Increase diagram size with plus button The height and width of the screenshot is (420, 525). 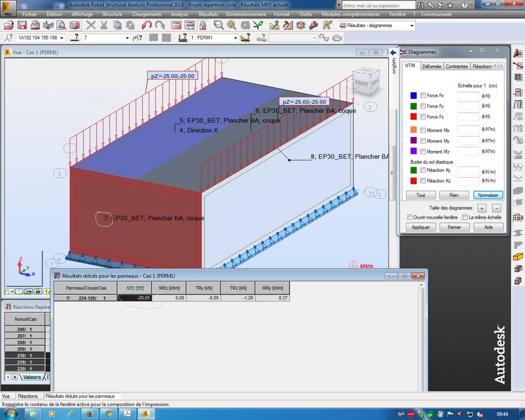[481, 208]
